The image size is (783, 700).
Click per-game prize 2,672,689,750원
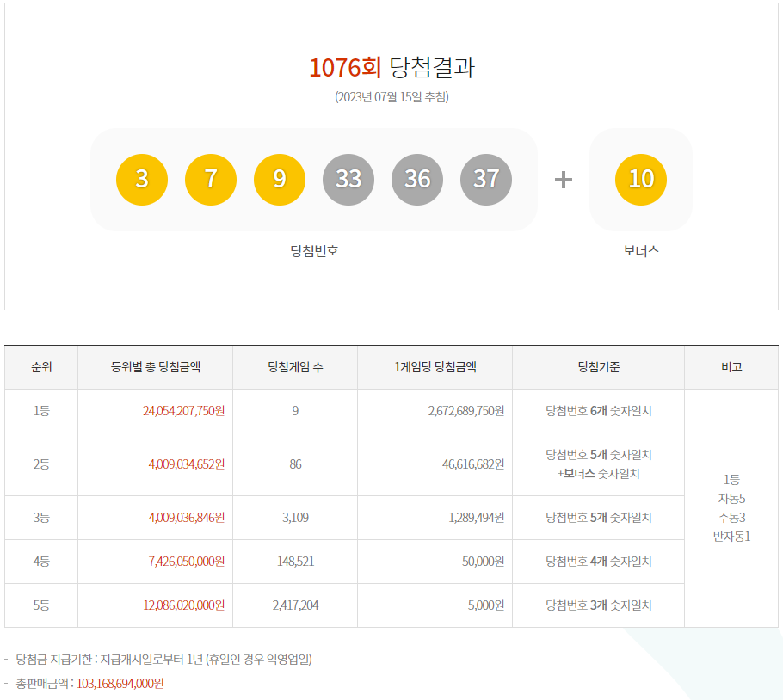coord(465,411)
